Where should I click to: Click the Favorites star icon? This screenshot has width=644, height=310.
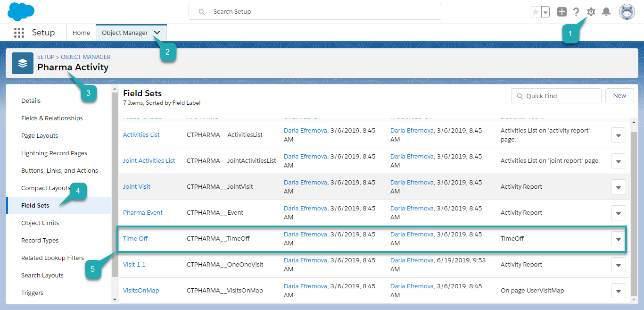[x=535, y=12]
